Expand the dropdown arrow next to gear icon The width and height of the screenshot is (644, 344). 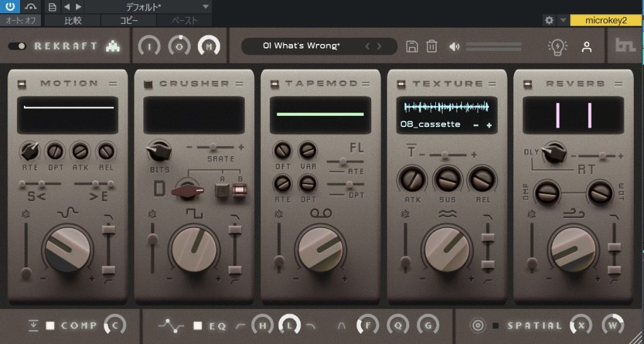[x=563, y=20]
